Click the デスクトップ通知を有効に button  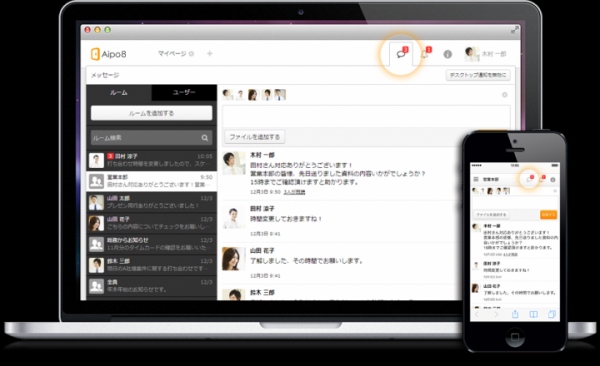(478, 75)
